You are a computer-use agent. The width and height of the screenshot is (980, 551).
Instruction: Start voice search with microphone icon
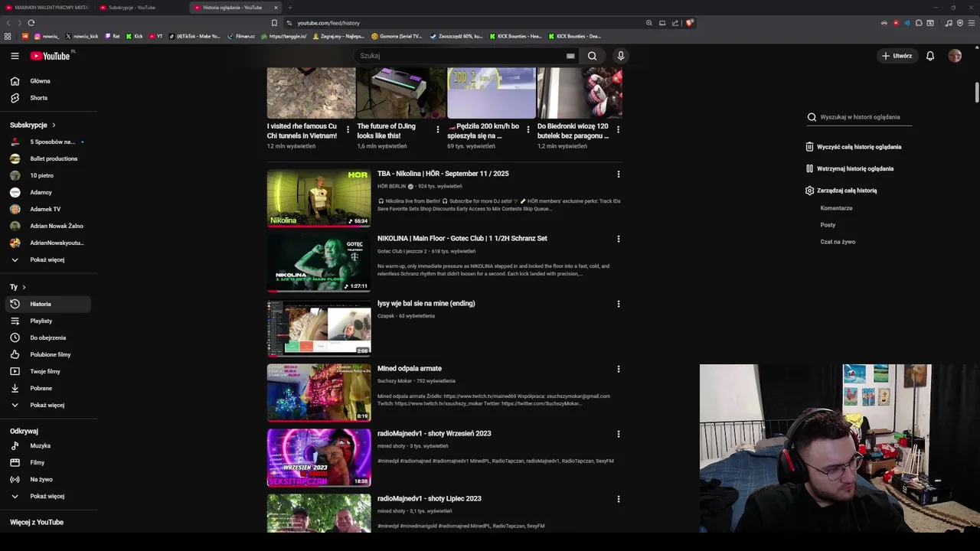(621, 56)
